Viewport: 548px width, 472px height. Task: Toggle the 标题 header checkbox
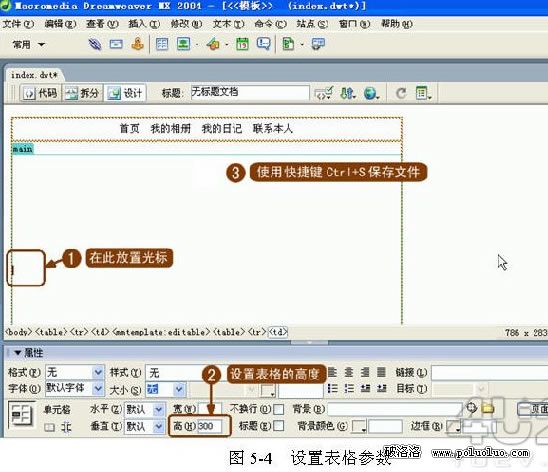278,426
